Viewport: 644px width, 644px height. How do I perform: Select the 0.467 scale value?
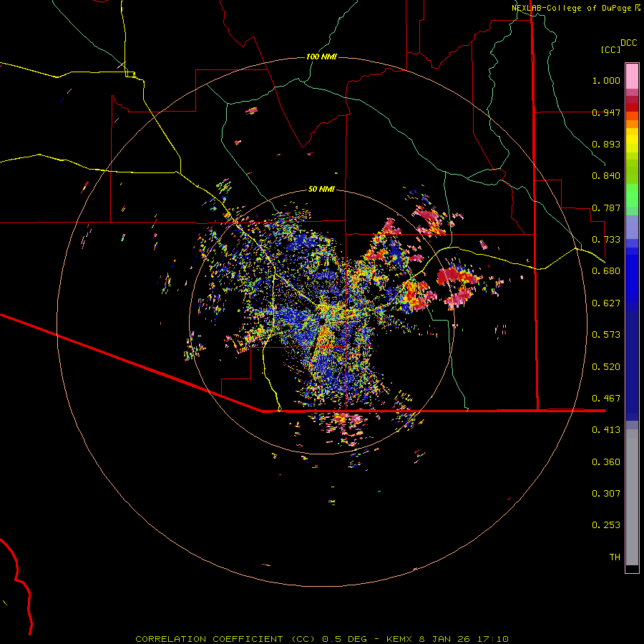(606, 399)
